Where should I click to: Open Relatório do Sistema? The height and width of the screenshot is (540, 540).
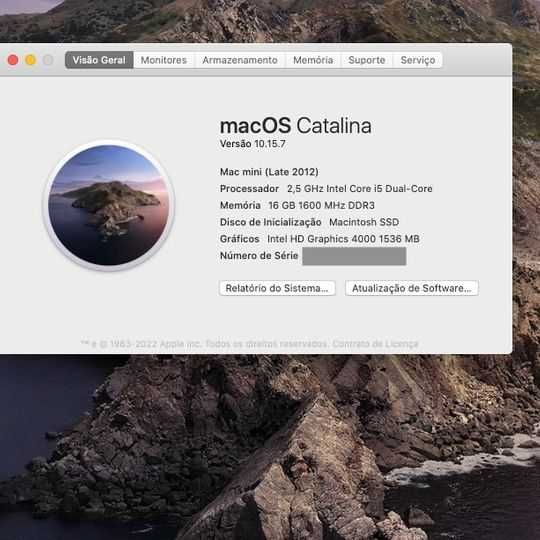[277, 288]
